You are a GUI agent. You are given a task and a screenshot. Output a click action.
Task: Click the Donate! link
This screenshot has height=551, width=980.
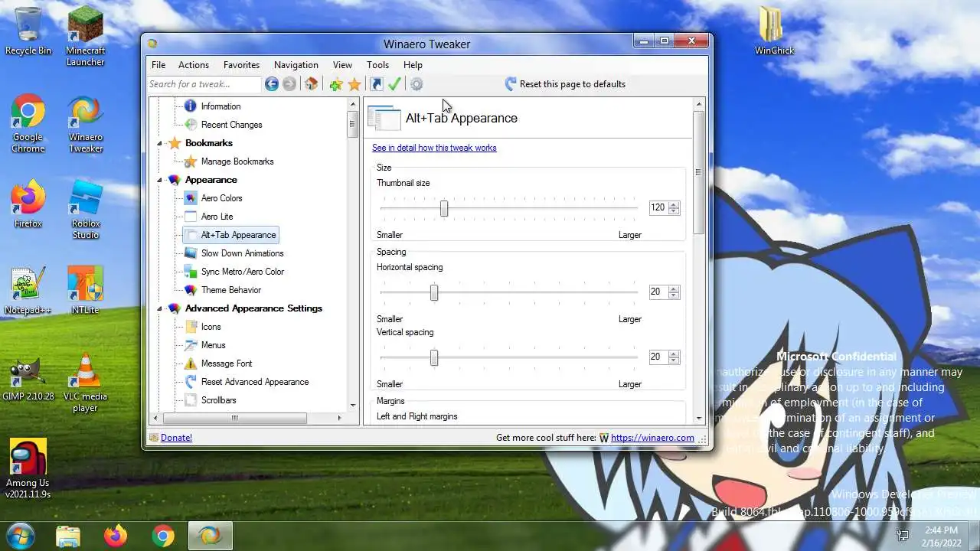(x=176, y=438)
